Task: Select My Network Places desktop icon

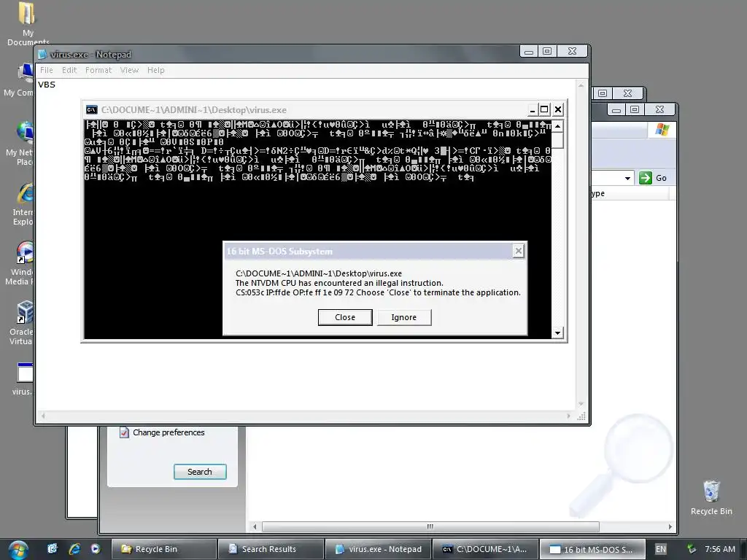Action: coord(19,143)
